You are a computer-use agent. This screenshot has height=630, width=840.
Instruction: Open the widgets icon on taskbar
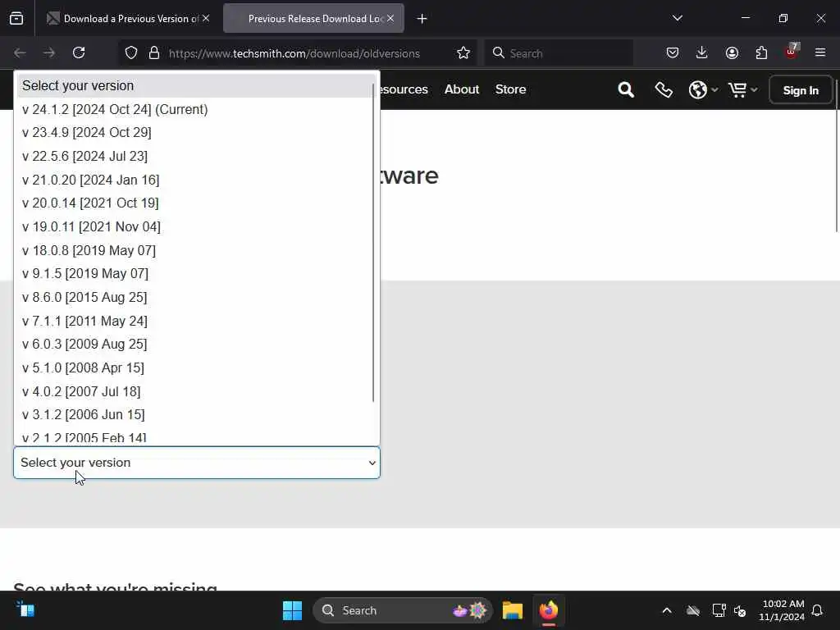pos(25,609)
